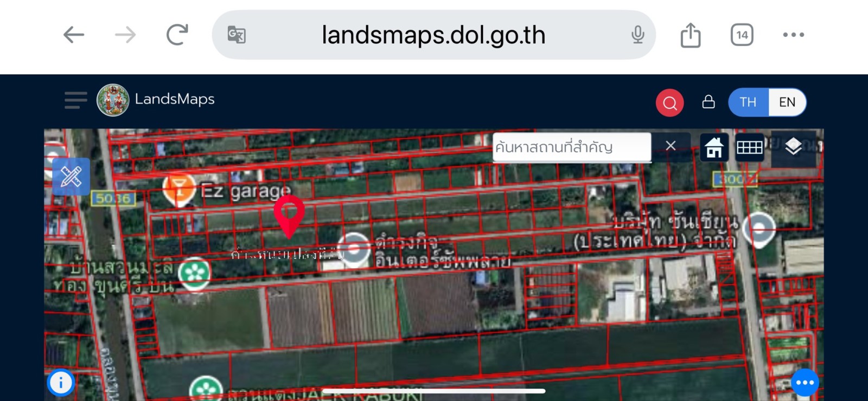Activate voice search microphone

click(x=638, y=35)
